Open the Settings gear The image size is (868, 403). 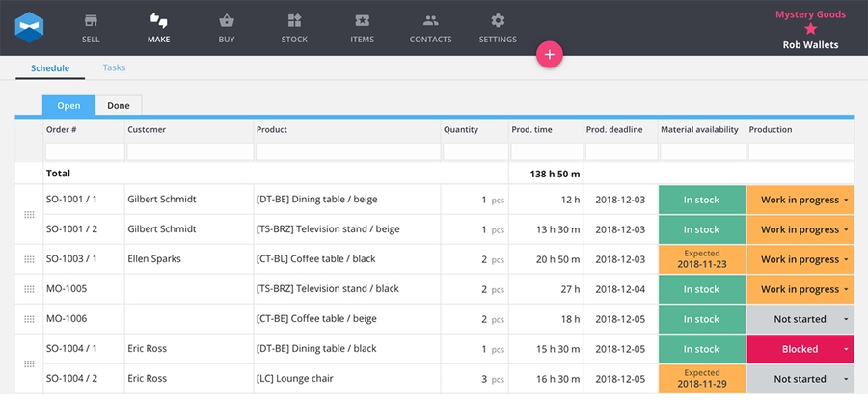(498, 27)
